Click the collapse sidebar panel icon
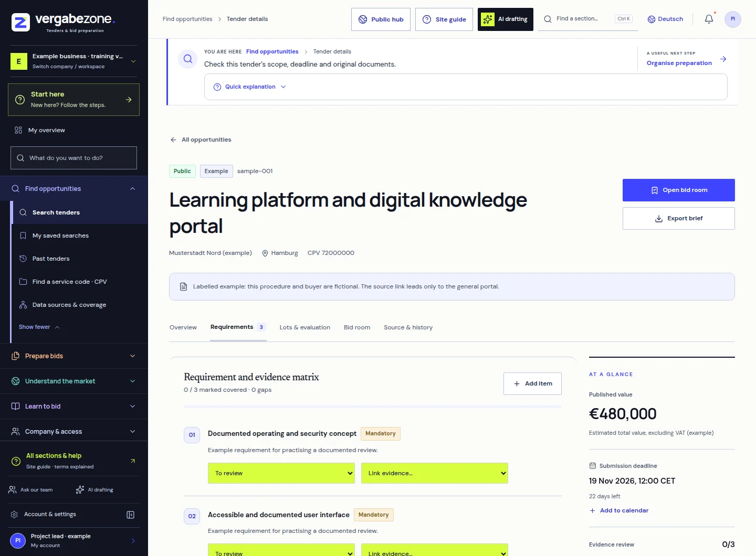 [x=131, y=515]
